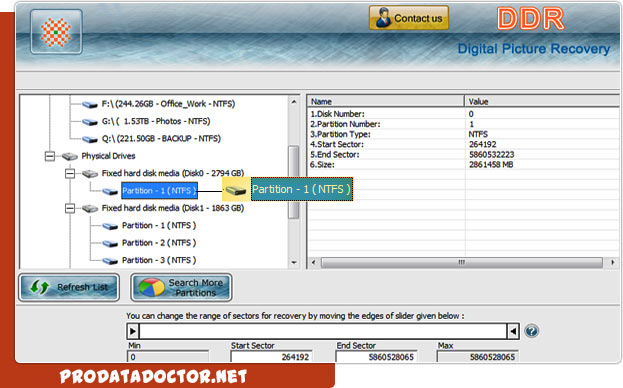
Task: Select the 5.End Sector row
Action: point(463,154)
